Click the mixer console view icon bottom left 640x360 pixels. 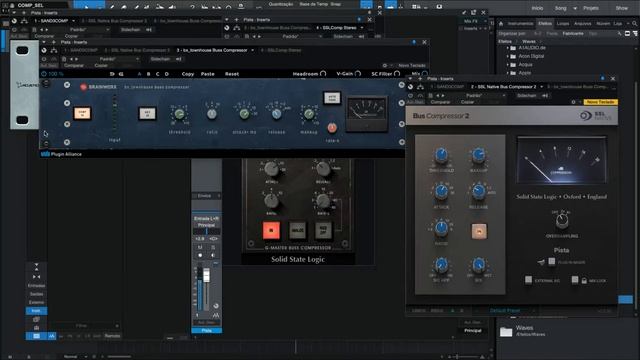36,336
